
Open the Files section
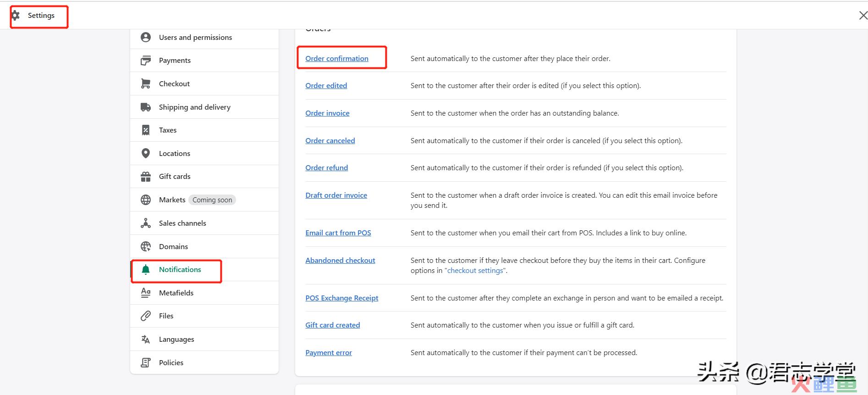point(204,316)
